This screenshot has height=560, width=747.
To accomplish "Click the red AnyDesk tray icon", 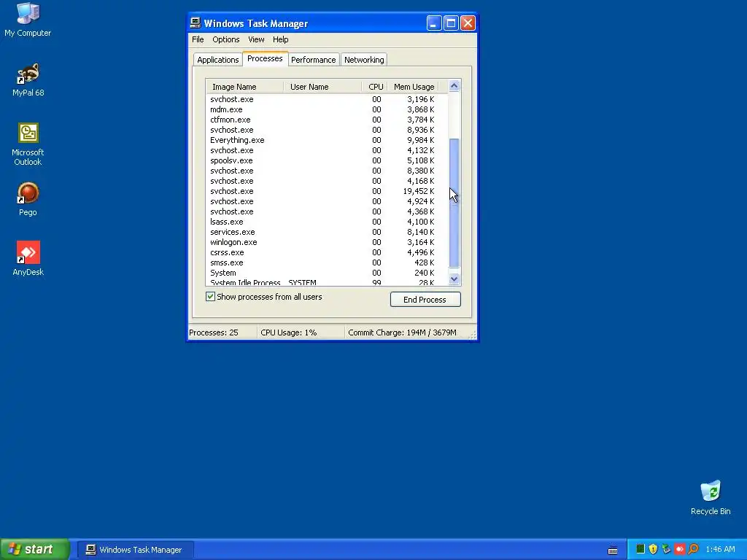I will tap(679, 549).
